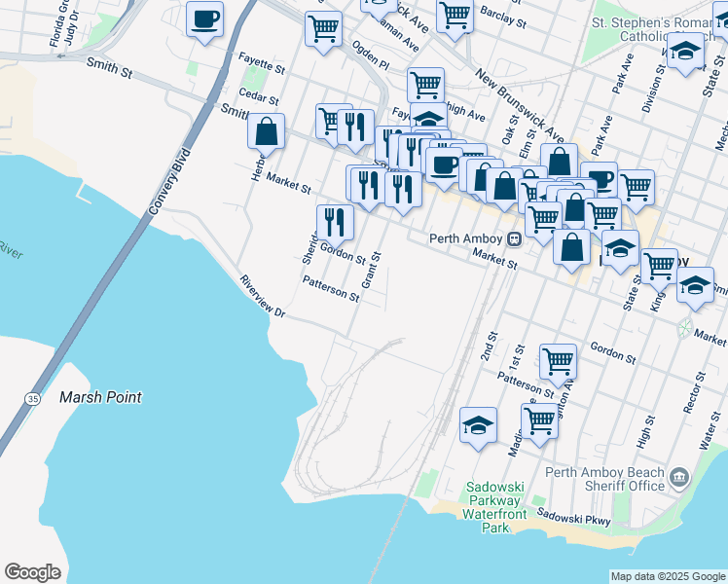Select the shopping cart marker near Barclay St
728x584 pixels.
tap(454, 17)
